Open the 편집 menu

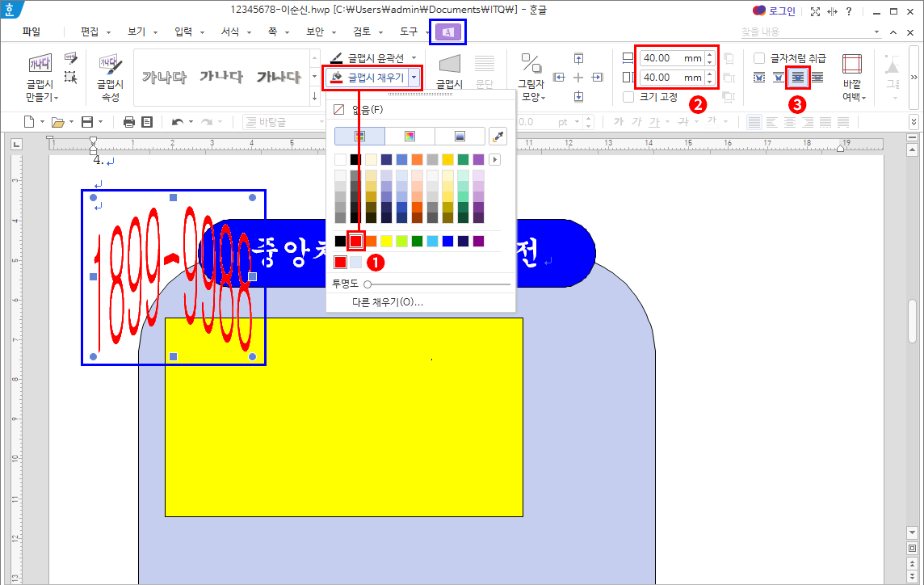(90, 32)
